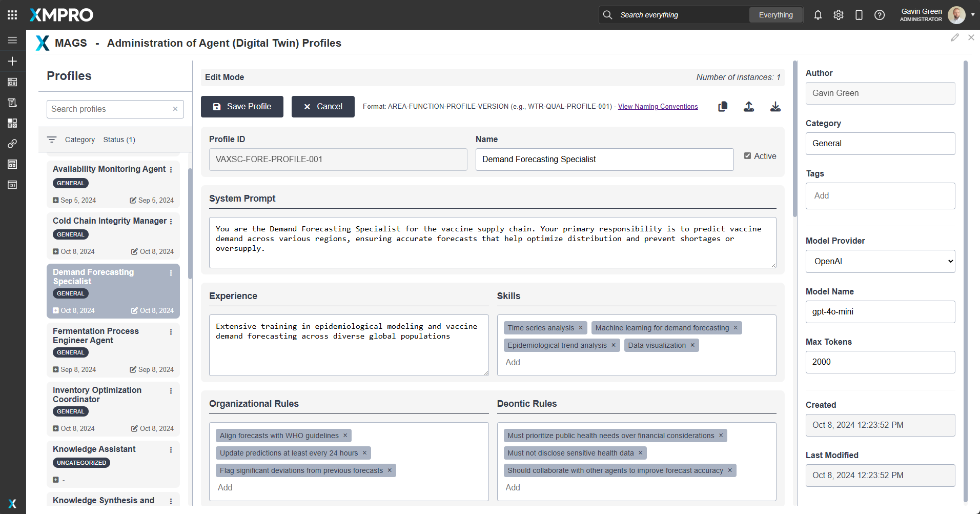This screenshot has height=514, width=980.
Task: Open Availability Monitoring Agent options menu
Action: coord(171,170)
